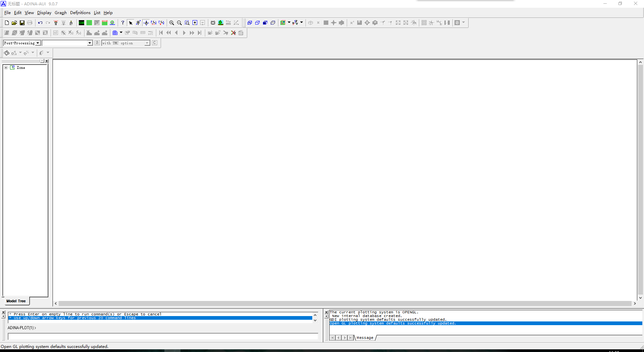
Task: Click the solid blue shaded cube icon
Action: coord(265,23)
